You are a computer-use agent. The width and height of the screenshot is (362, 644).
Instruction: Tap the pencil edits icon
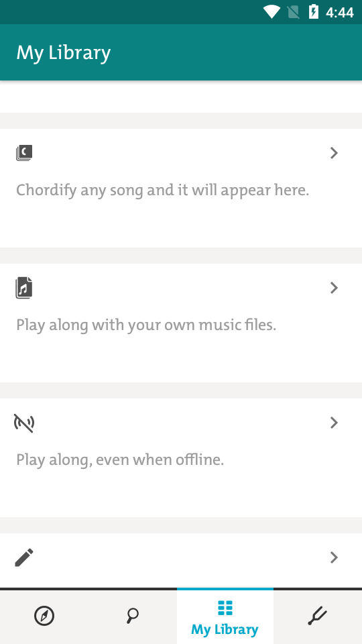click(x=24, y=557)
